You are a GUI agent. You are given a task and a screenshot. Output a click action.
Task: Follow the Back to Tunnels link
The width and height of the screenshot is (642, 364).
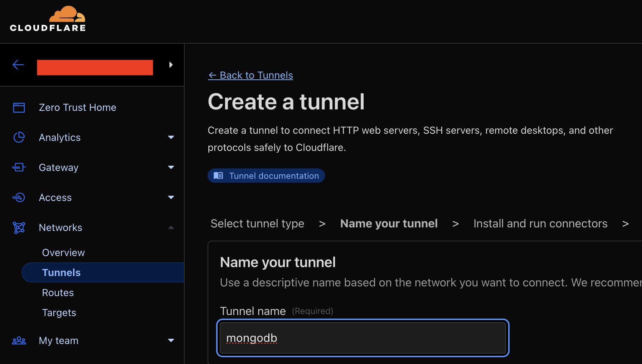pyautogui.click(x=251, y=75)
